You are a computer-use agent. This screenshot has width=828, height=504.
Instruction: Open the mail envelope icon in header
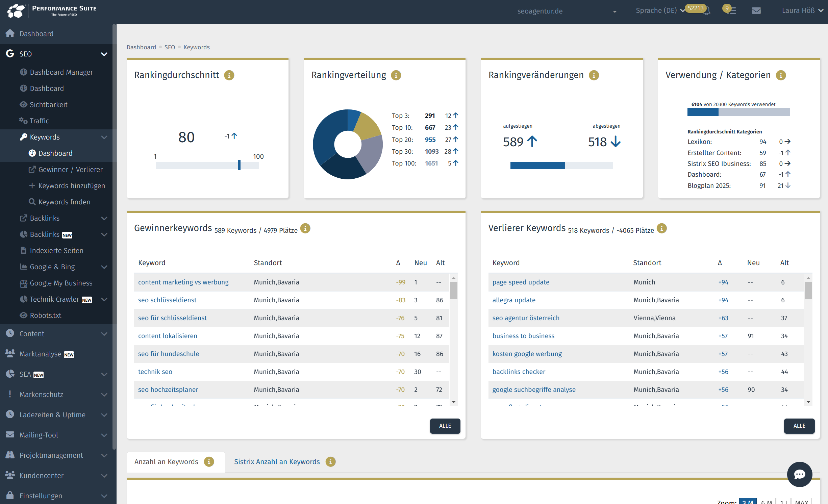pyautogui.click(x=756, y=11)
